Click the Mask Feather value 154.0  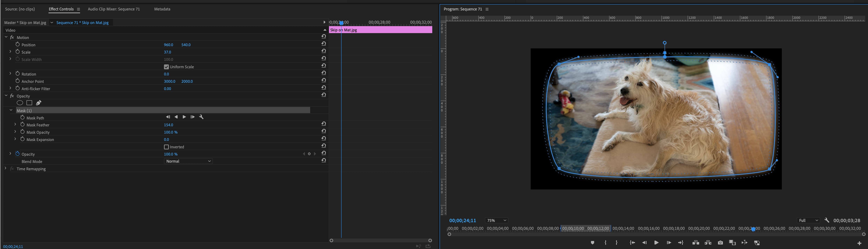[169, 125]
